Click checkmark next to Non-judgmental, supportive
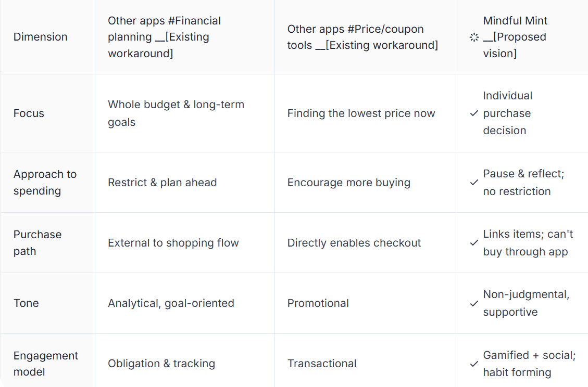Screen dimensions: 588x387 tap(474, 303)
